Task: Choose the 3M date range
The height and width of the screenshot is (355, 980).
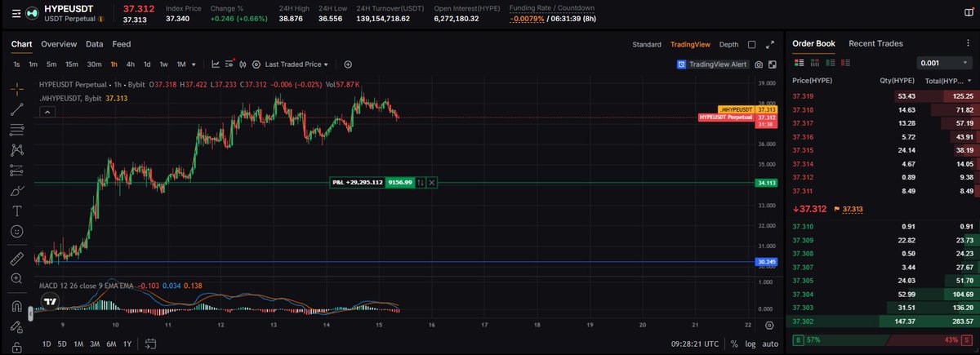Action: [95, 344]
